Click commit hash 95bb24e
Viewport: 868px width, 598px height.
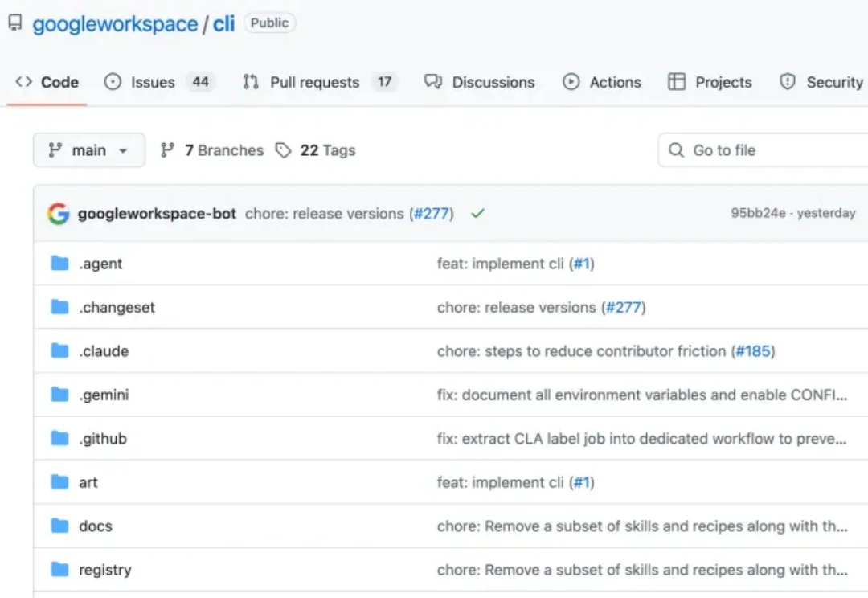pos(757,214)
